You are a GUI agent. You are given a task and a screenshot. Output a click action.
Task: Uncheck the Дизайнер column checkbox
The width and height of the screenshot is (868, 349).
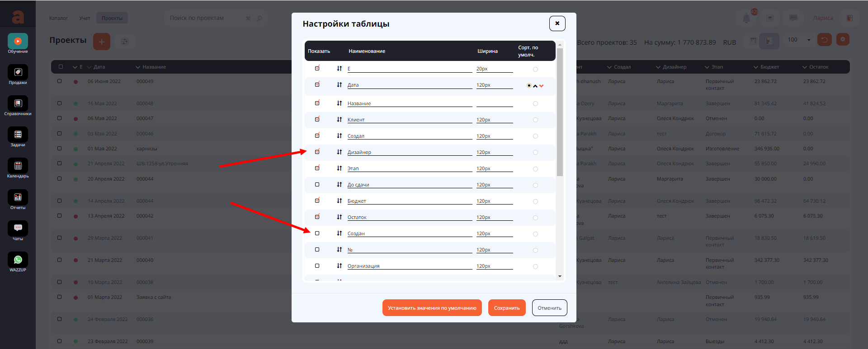[317, 152]
